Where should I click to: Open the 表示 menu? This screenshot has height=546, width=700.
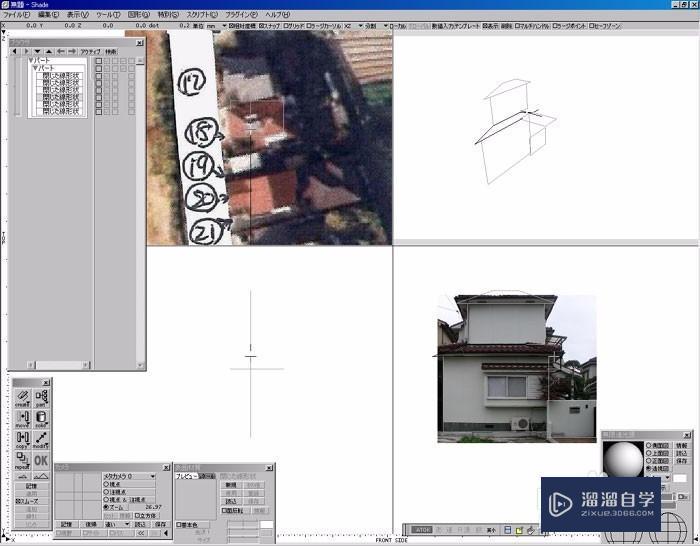[78, 15]
